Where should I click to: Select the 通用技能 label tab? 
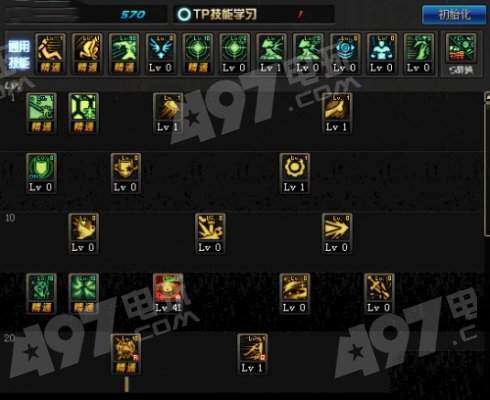tap(19, 55)
